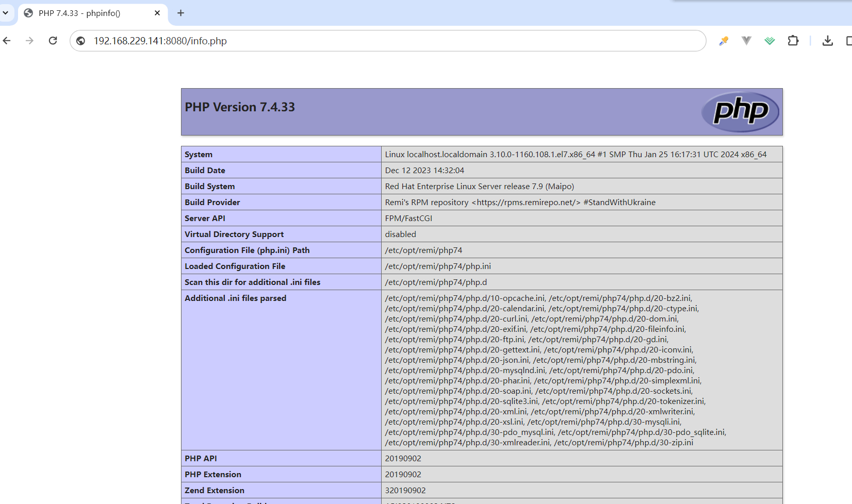Open the pin-shaped extension icon
The height and width of the screenshot is (504, 852).
coord(724,41)
